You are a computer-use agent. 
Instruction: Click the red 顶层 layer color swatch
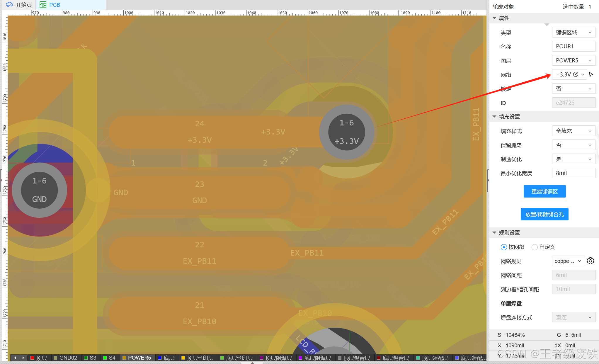coord(33,358)
